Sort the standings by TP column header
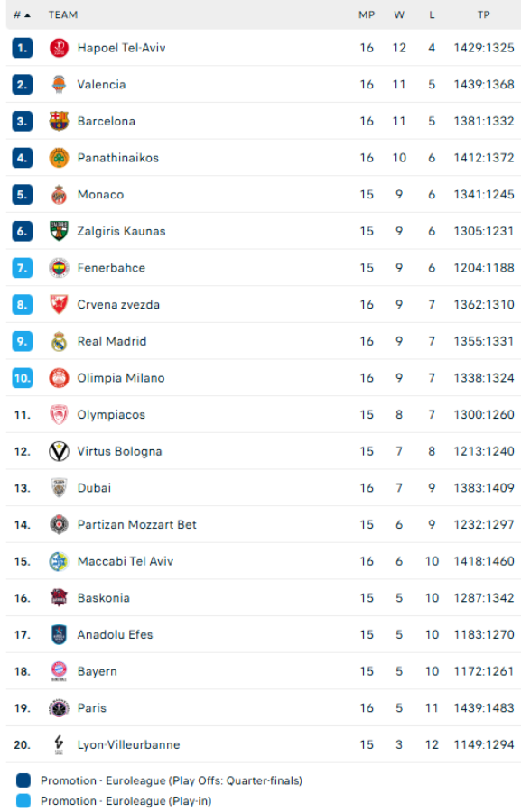The height and width of the screenshot is (812, 521). (x=484, y=14)
